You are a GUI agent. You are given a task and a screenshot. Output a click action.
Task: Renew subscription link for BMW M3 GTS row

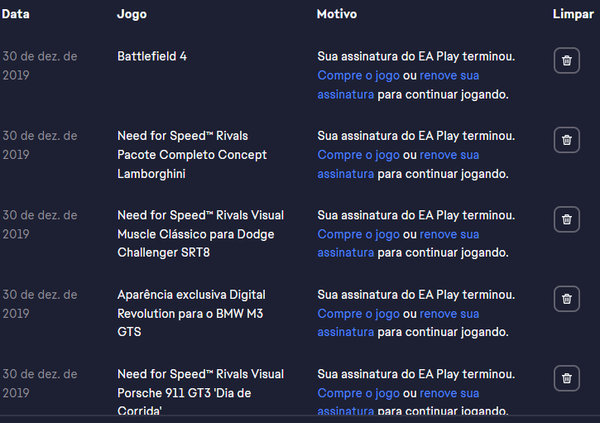coord(449,314)
